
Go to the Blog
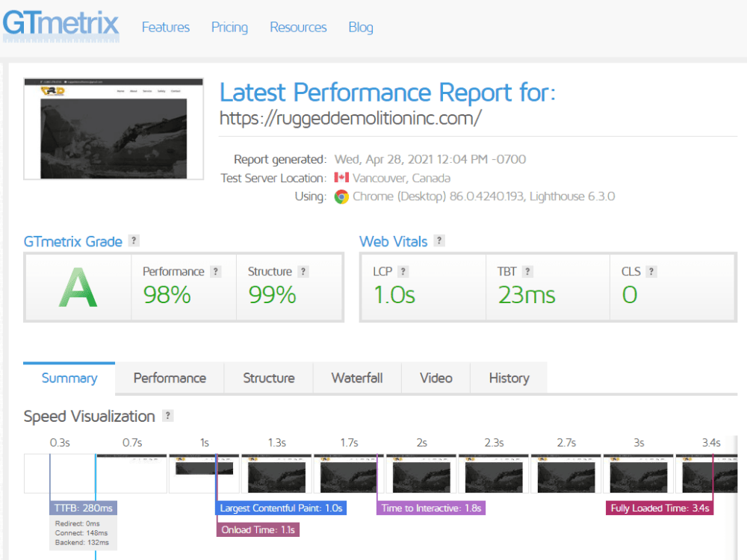[361, 27]
